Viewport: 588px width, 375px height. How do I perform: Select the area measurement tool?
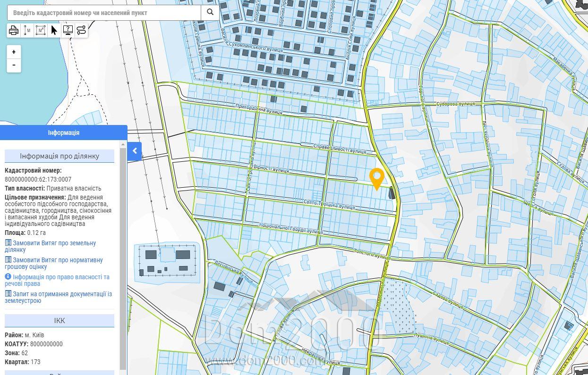41,31
